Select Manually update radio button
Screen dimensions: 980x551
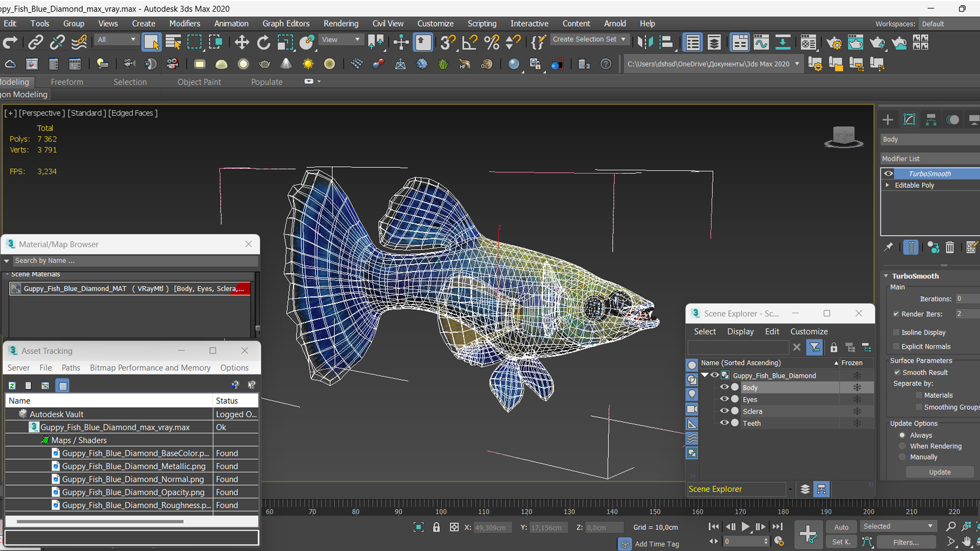point(902,457)
